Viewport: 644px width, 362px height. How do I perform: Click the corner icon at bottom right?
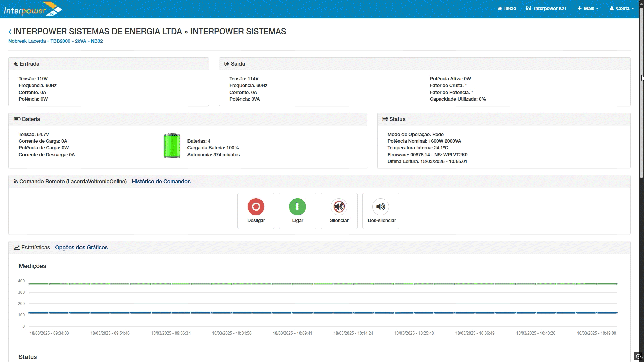(638, 356)
